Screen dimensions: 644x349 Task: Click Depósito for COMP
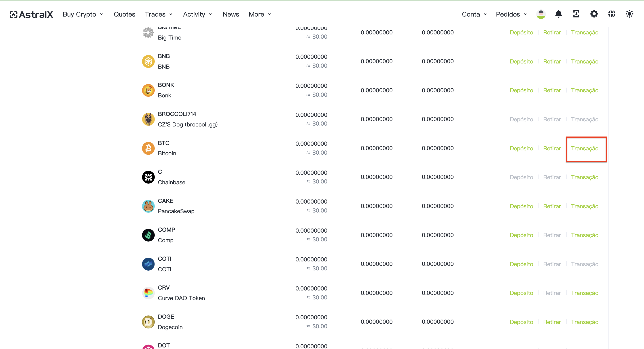pos(521,235)
